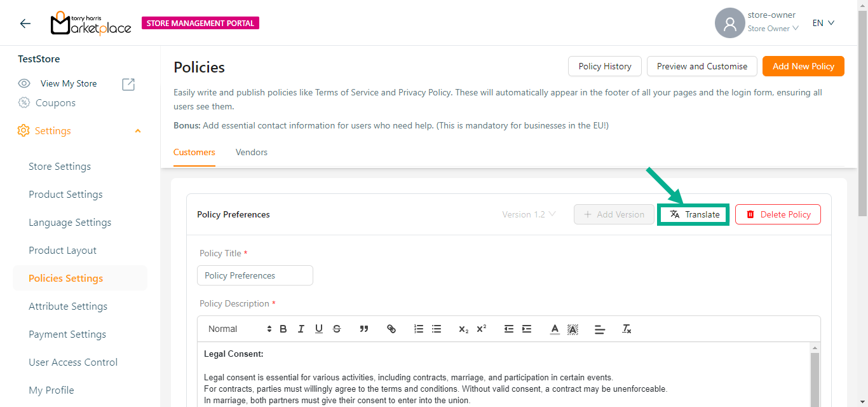Create a numbered list in the editor

pos(419,329)
